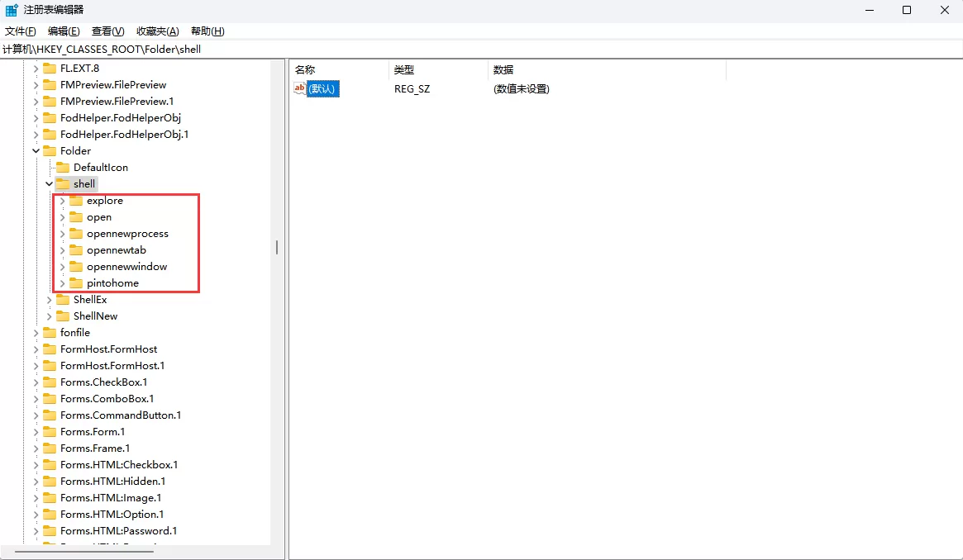Image resolution: width=963 pixels, height=560 pixels.
Task: Click the Registry Editor title bar icon
Action: 11,9
